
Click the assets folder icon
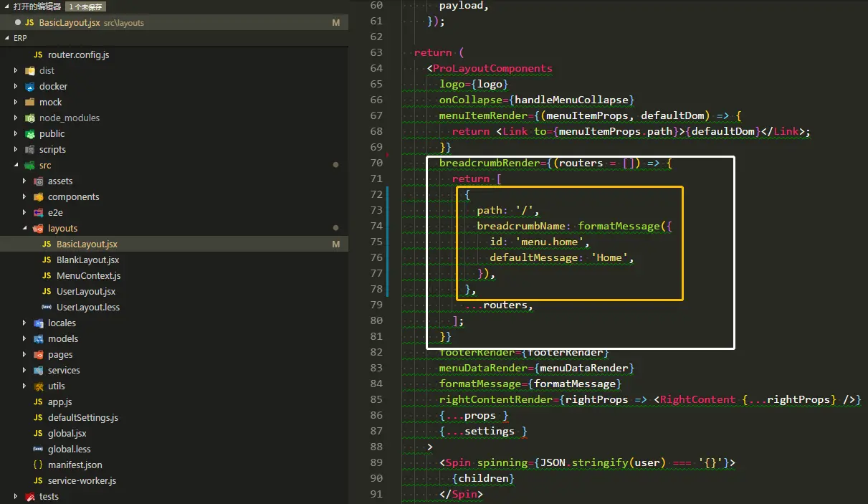(38, 181)
